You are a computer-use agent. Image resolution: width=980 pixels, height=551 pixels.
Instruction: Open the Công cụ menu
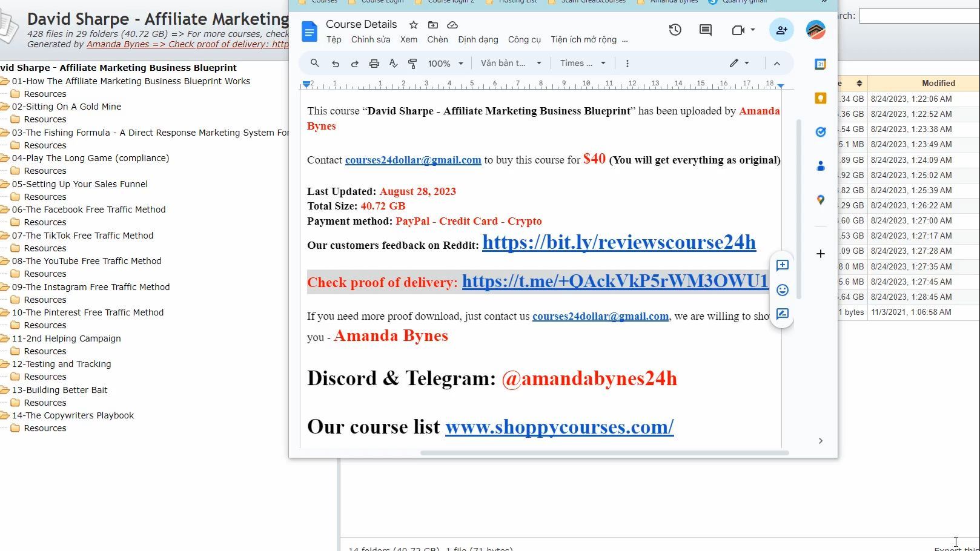(525, 39)
